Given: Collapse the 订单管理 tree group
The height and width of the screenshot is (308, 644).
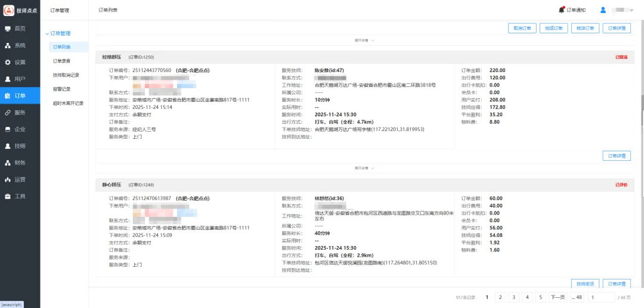Looking at the screenshot, I should (x=48, y=33).
